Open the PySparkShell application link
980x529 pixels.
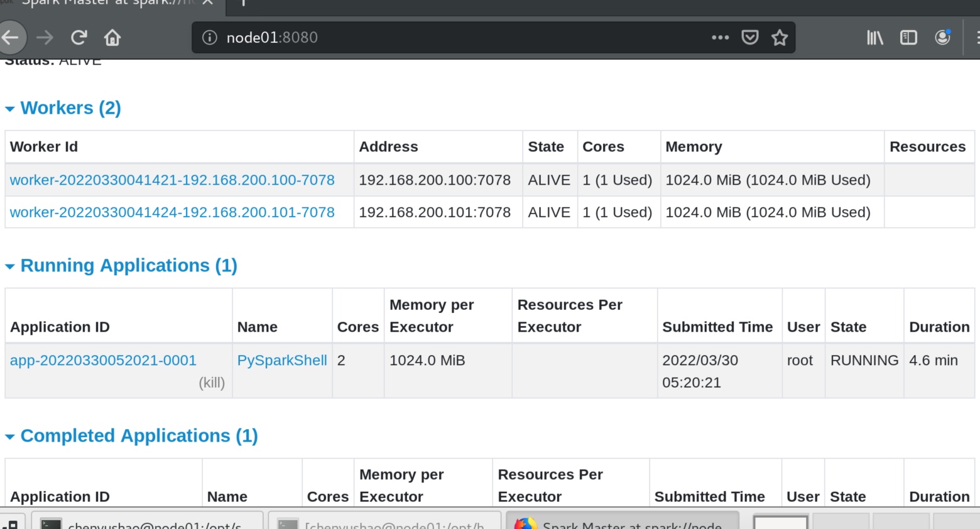tap(282, 361)
